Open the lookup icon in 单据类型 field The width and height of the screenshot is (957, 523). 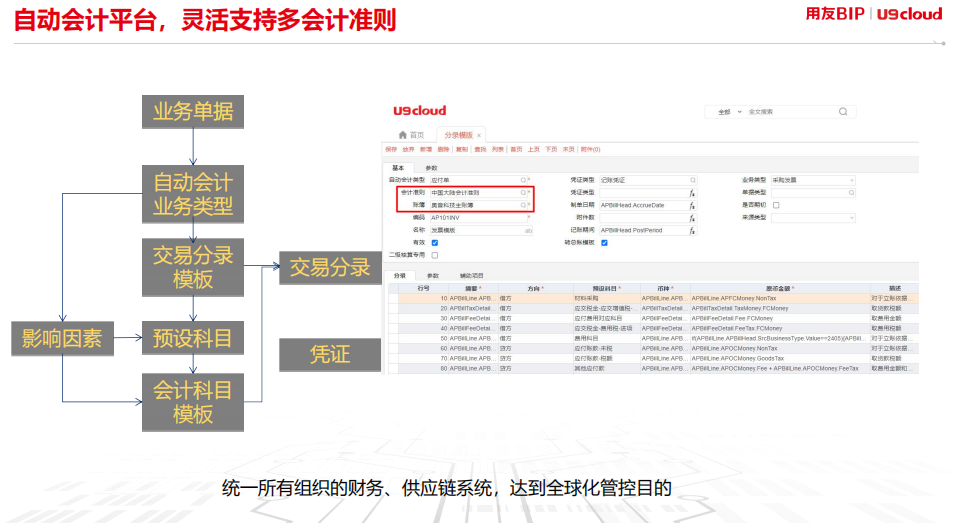(851, 193)
